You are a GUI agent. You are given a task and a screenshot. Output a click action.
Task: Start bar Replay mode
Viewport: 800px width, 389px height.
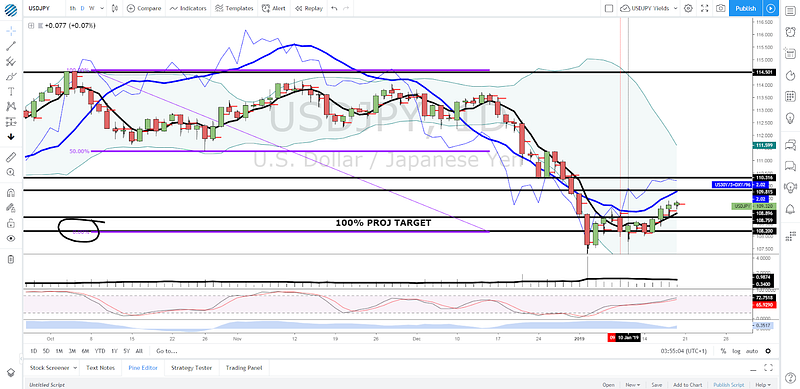309,8
